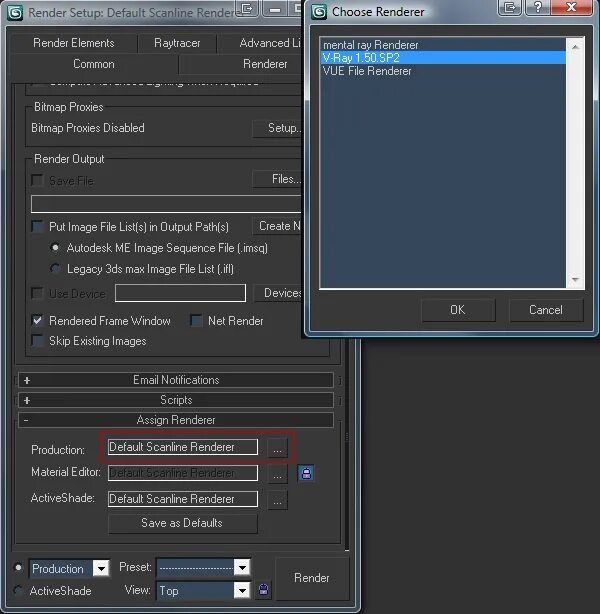This screenshot has width=600, height=614.
Task: Switch to the Renderer tab
Action: click(x=240, y=64)
